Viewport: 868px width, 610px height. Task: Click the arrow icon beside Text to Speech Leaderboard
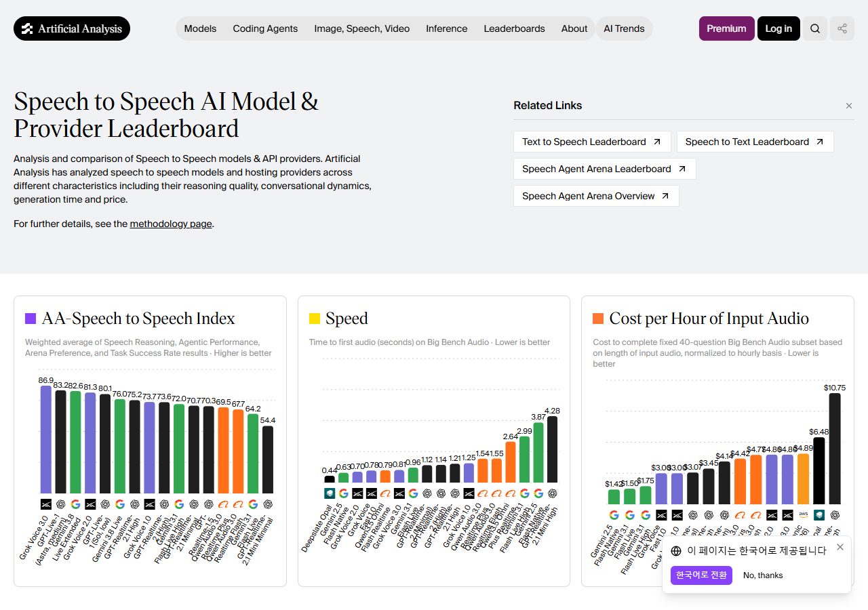pos(657,142)
